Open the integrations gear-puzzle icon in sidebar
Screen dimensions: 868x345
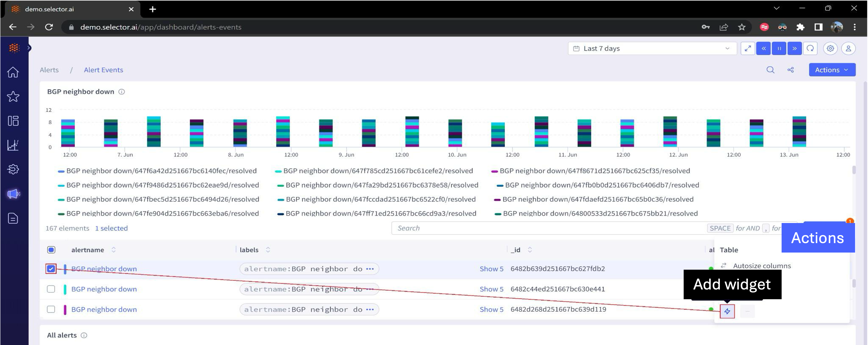(x=13, y=169)
